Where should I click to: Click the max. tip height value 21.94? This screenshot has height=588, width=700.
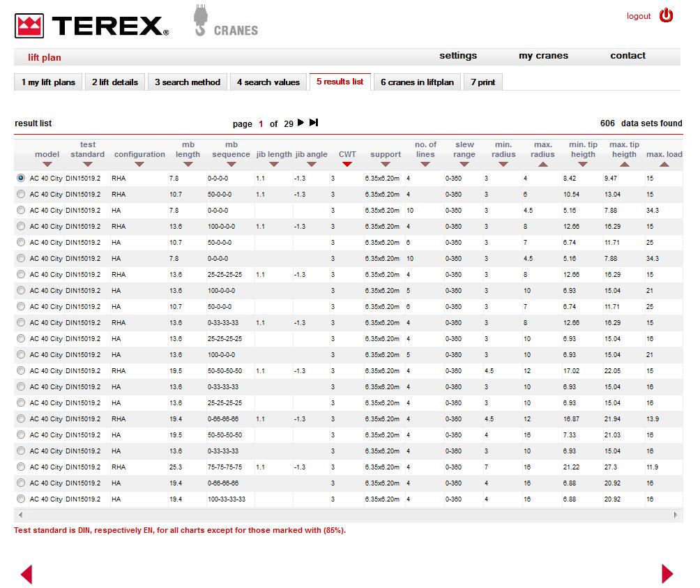tap(612, 419)
